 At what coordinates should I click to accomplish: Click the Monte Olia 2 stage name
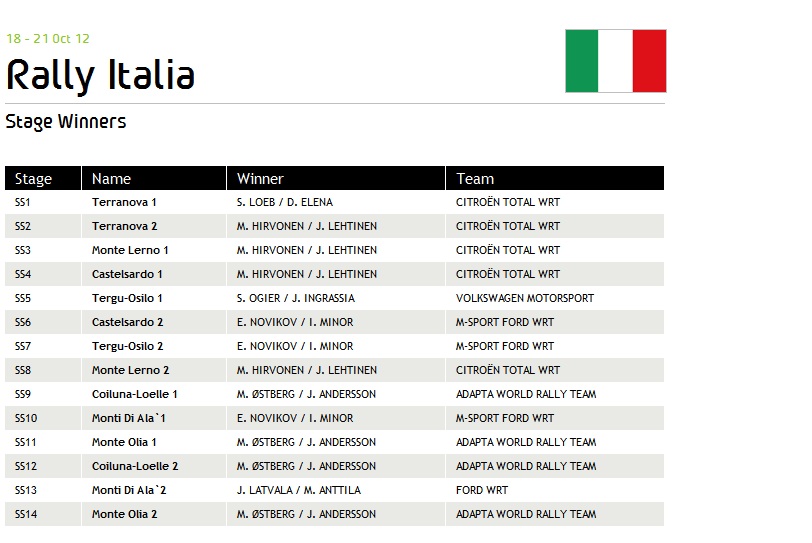click(x=124, y=514)
